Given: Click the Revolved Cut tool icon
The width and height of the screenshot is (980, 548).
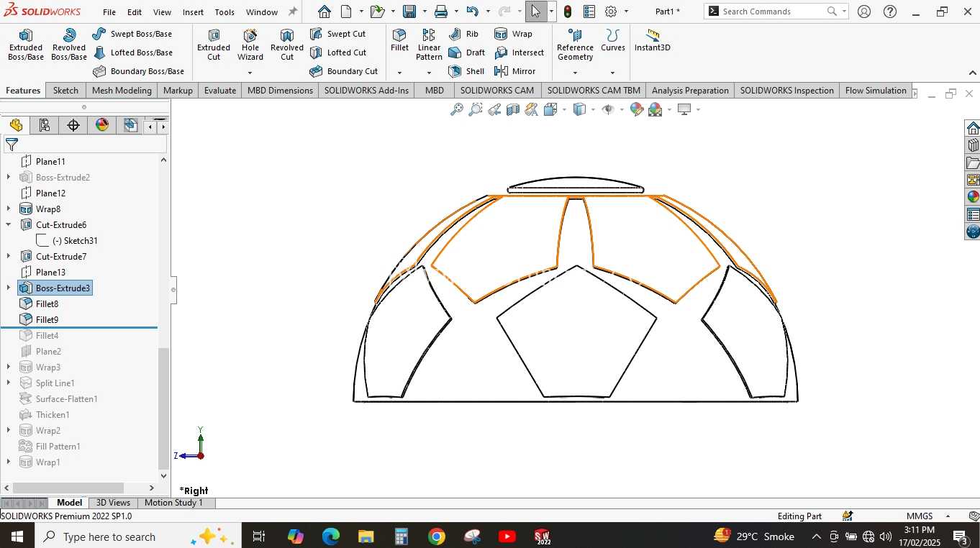Looking at the screenshot, I should (x=287, y=36).
